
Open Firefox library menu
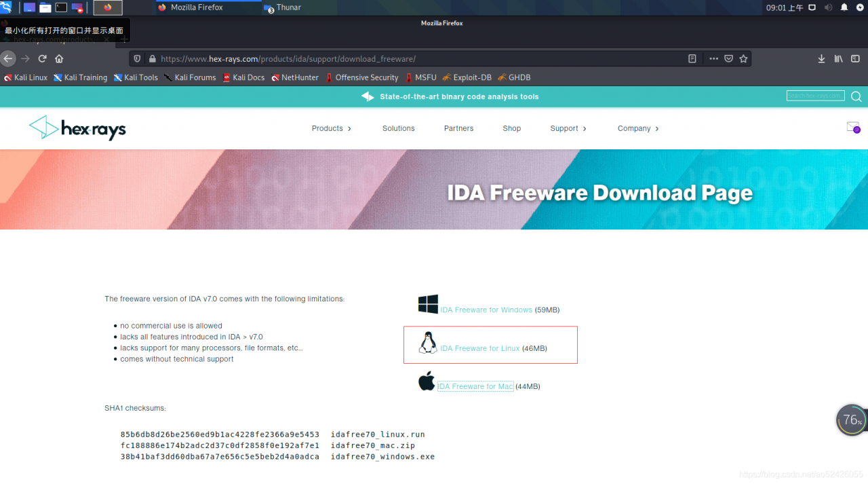(x=839, y=59)
